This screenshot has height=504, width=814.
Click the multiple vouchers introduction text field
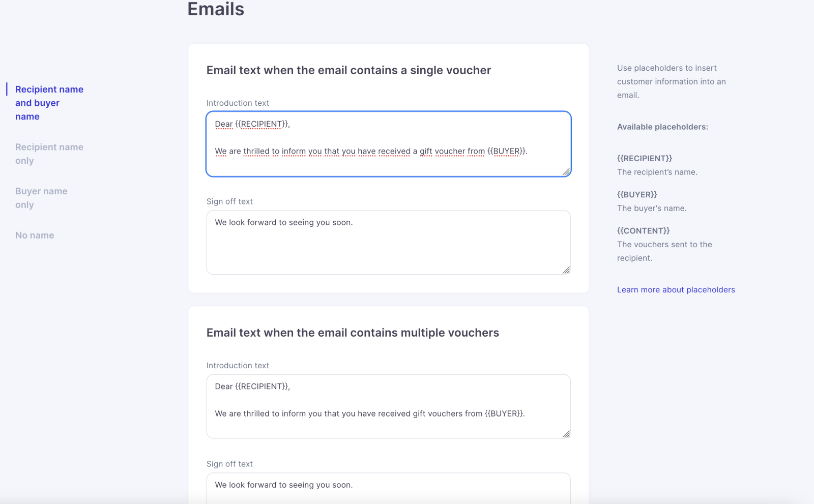[388, 406]
